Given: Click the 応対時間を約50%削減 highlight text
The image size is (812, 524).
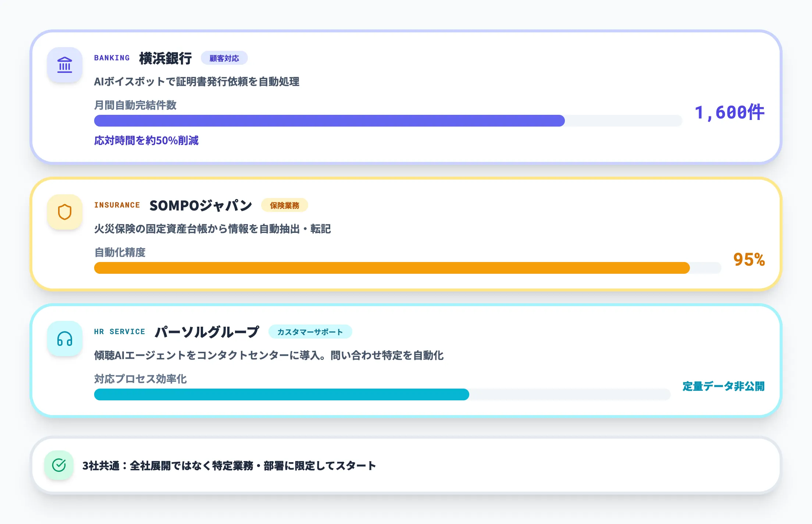Looking at the screenshot, I should 146,140.
